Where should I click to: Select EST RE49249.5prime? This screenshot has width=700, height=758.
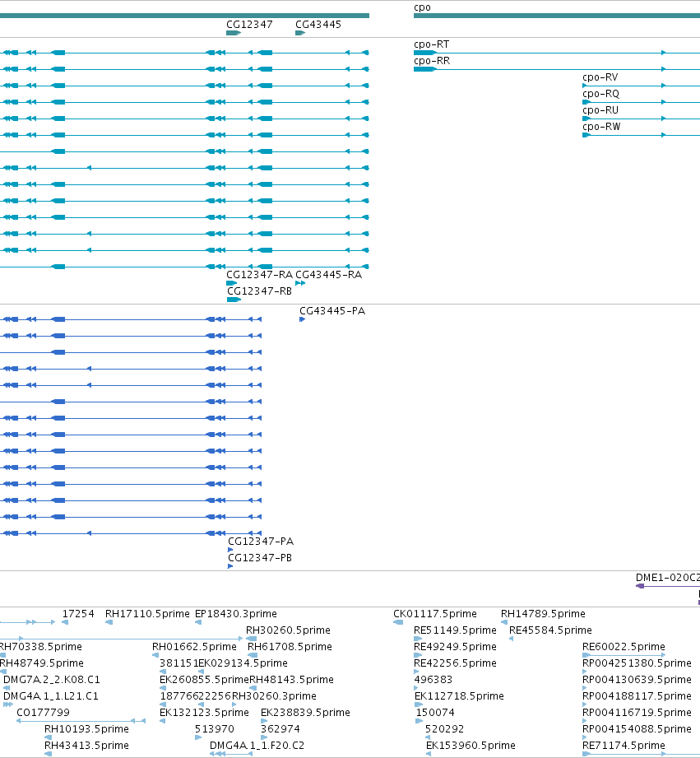pos(455,647)
